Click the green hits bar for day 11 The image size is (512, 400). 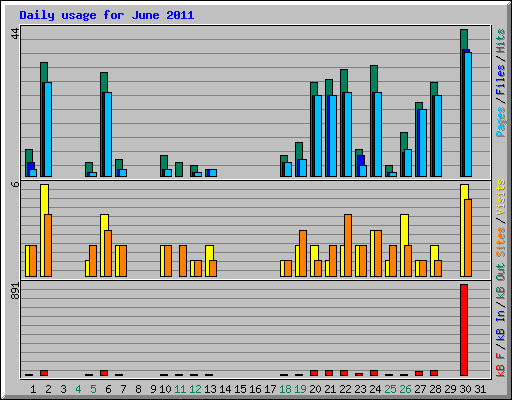pyautogui.click(x=179, y=169)
